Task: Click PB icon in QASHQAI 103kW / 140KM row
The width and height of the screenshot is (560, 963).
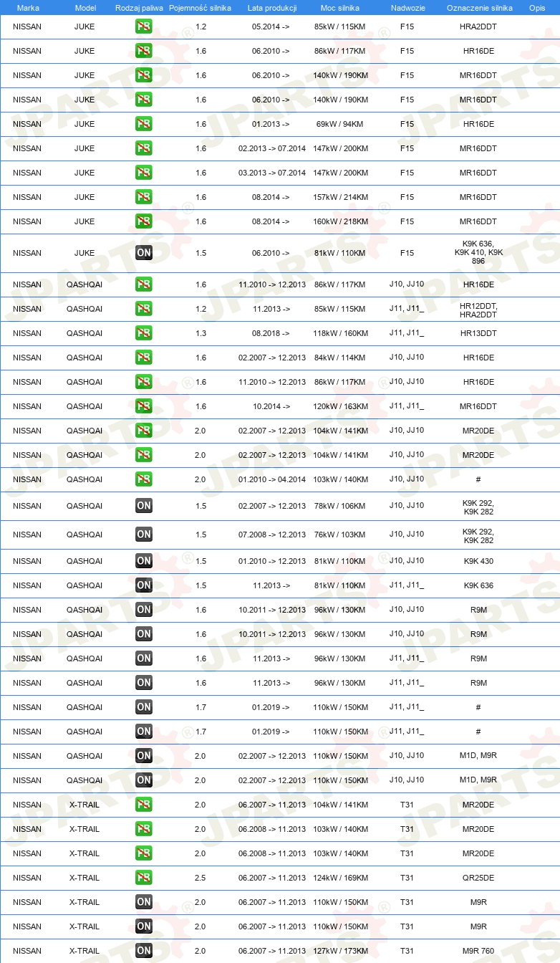Action: click(x=144, y=479)
